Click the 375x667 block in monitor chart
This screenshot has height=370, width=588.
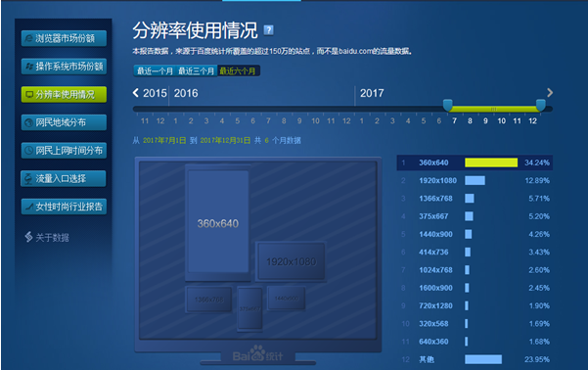coord(249,309)
